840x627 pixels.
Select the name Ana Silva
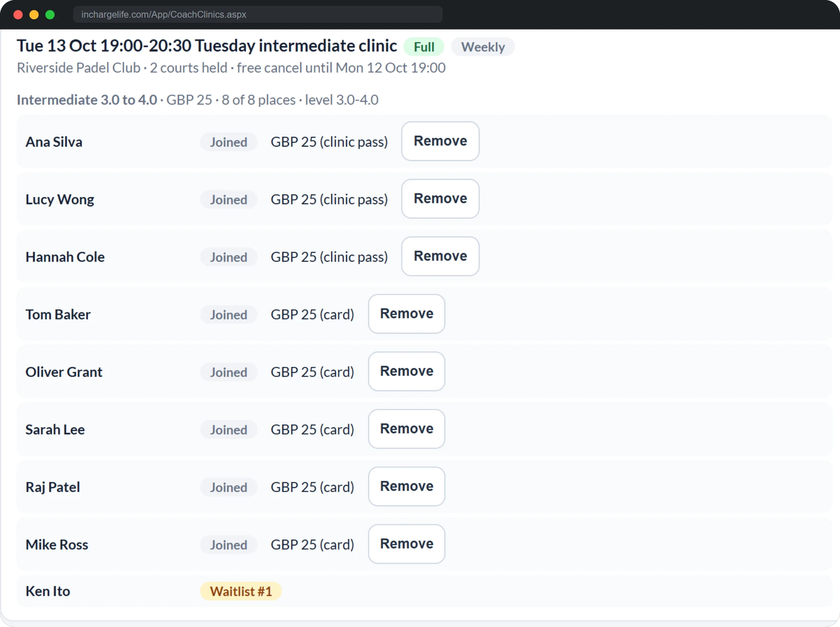[x=54, y=142]
